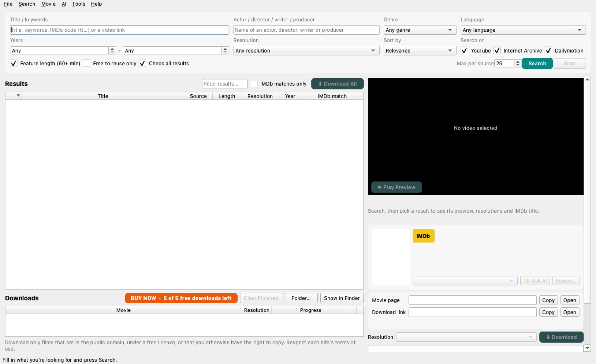Image resolution: width=596 pixels, height=364 pixels.
Task: Click the Resolution column header in Downloads
Action: (x=257, y=310)
